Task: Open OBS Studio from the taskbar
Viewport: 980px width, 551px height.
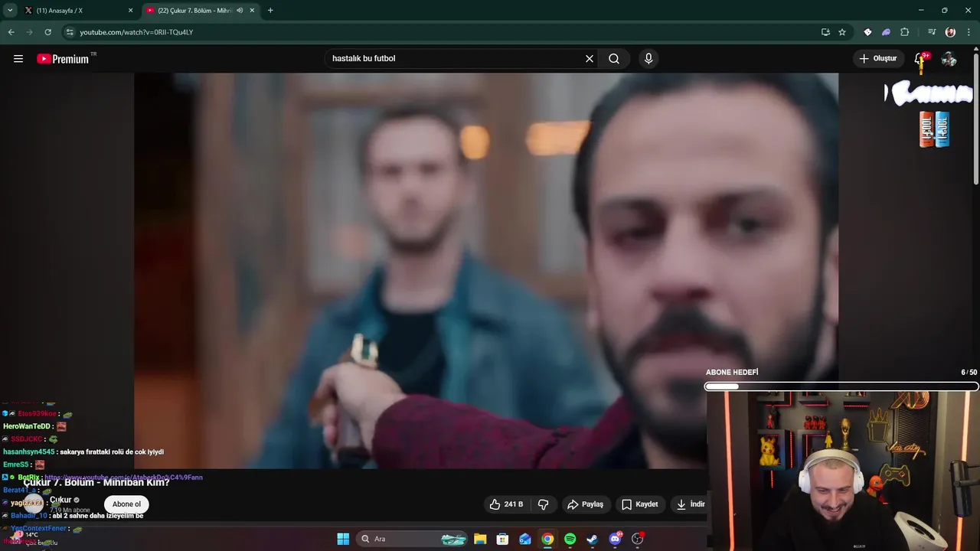Action: (x=637, y=539)
